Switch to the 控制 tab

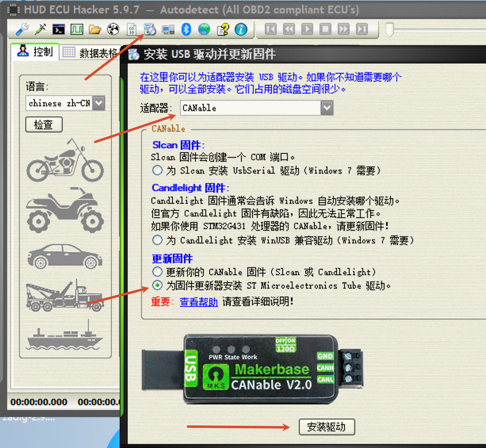click(x=35, y=52)
